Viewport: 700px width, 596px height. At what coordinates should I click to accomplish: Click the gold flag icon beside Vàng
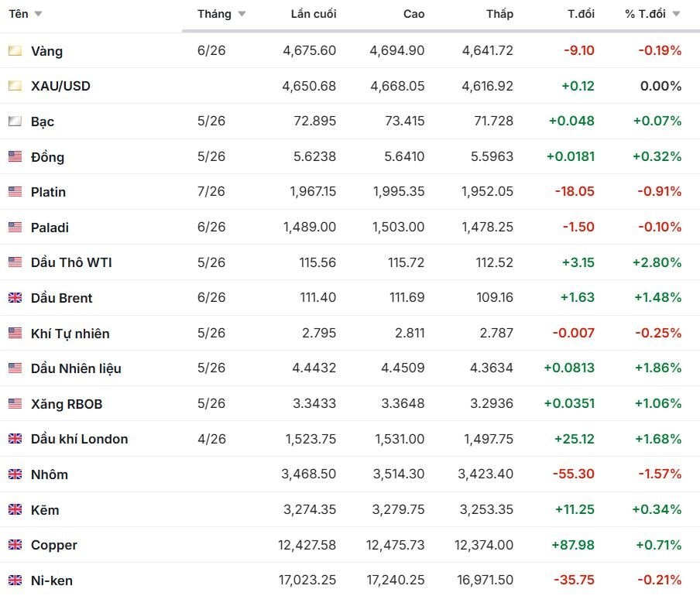(15, 51)
